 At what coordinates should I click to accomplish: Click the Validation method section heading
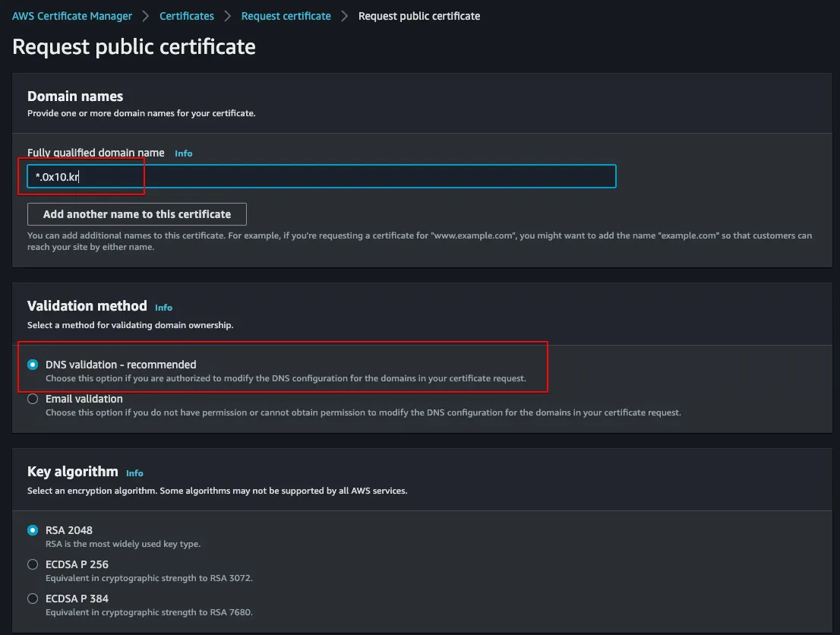[x=87, y=306]
